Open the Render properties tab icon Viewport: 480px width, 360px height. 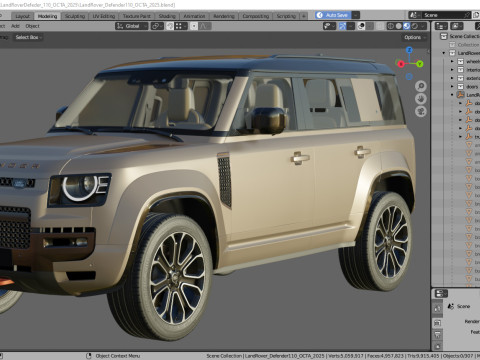click(438, 322)
